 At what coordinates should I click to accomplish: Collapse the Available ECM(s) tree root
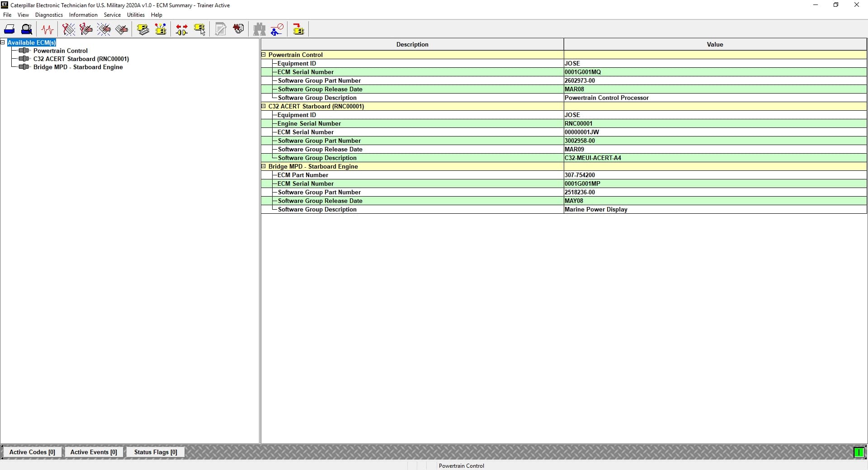click(3, 42)
